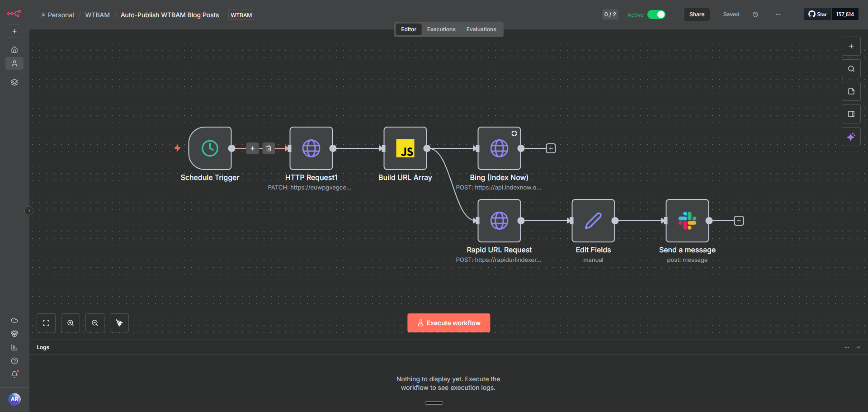Open the node creator with the plus icon
The image size is (868, 412).
(851, 46)
